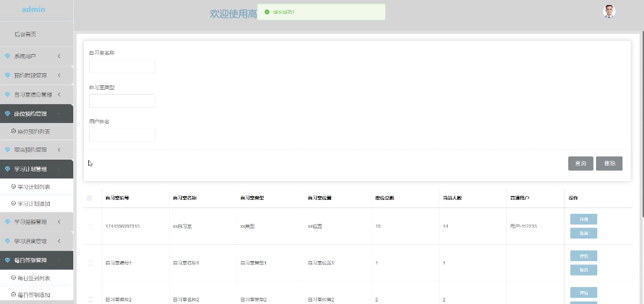This screenshot has height=304, width=644.
Task: Click the diamond icon beside 学习计划管理
Action: tap(8, 169)
